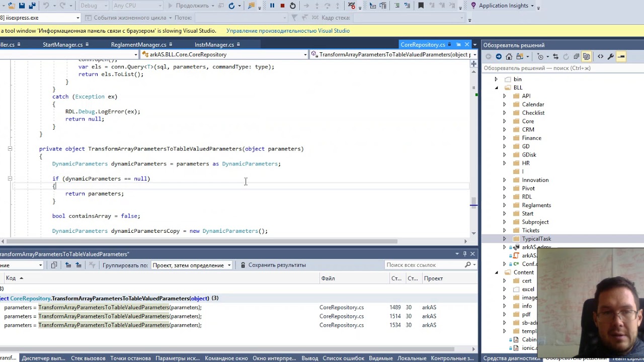Switch to StartManager.cs tab
The width and height of the screenshot is (644, 362).
[62, 45]
